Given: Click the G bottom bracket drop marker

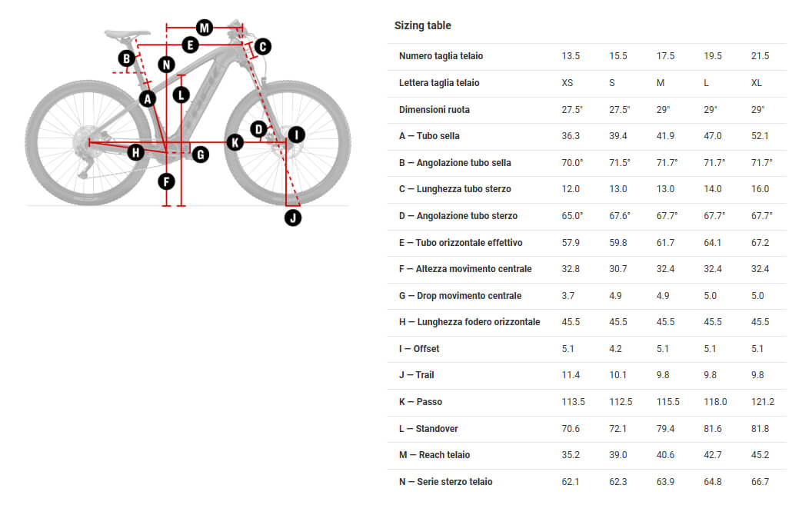Looking at the screenshot, I should coord(201,154).
